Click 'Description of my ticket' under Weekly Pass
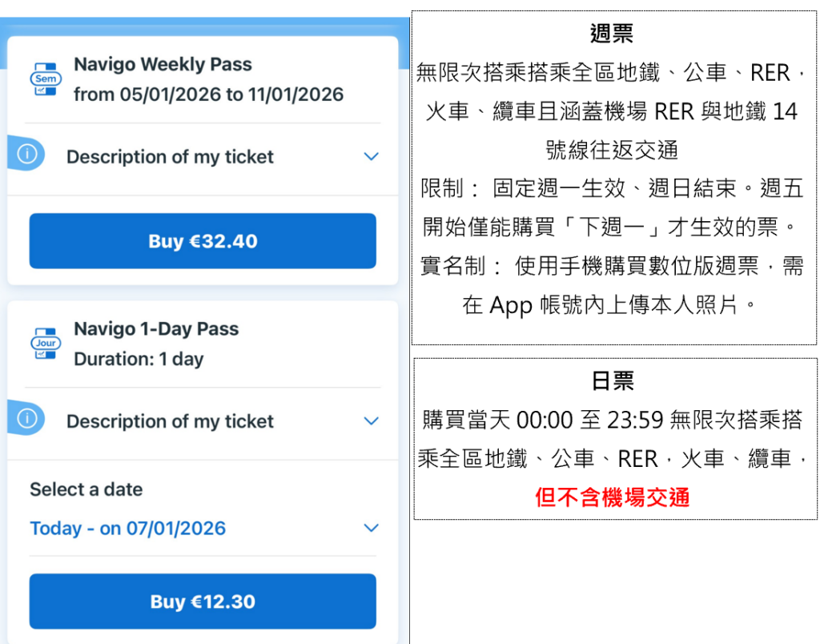The height and width of the screenshot is (644, 820). [x=170, y=157]
